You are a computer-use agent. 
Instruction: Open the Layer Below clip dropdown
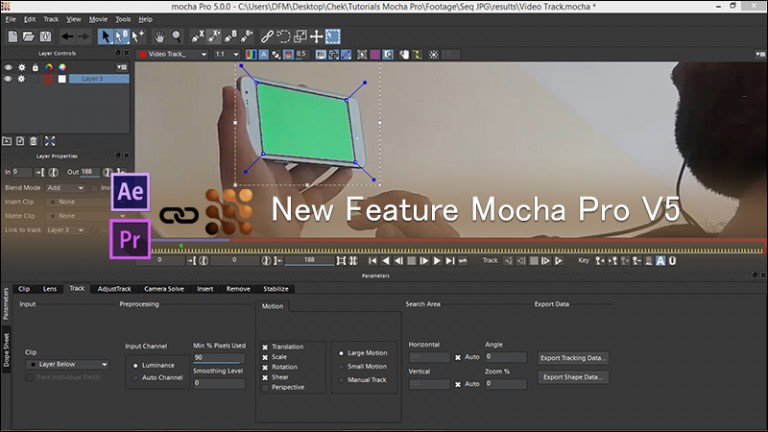click(x=67, y=364)
